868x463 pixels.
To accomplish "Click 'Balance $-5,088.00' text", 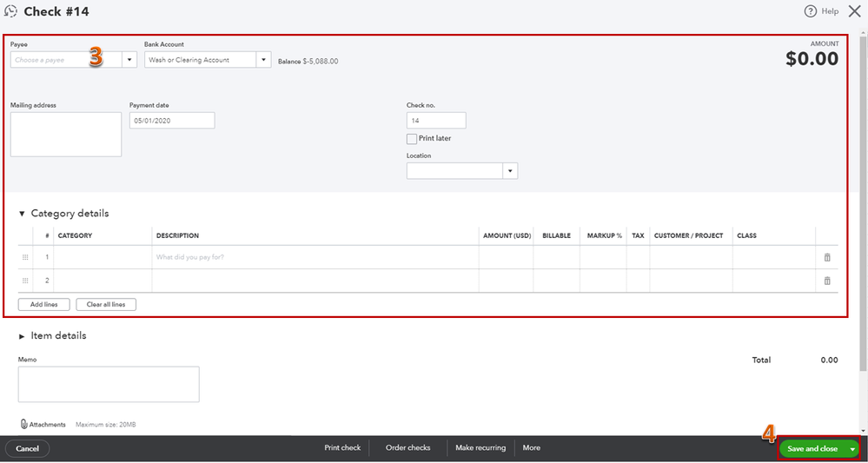I will (308, 62).
